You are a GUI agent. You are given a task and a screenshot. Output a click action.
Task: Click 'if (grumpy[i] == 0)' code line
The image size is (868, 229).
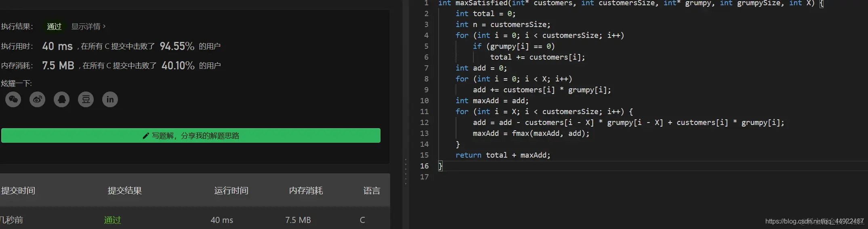click(x=514, y=46)
